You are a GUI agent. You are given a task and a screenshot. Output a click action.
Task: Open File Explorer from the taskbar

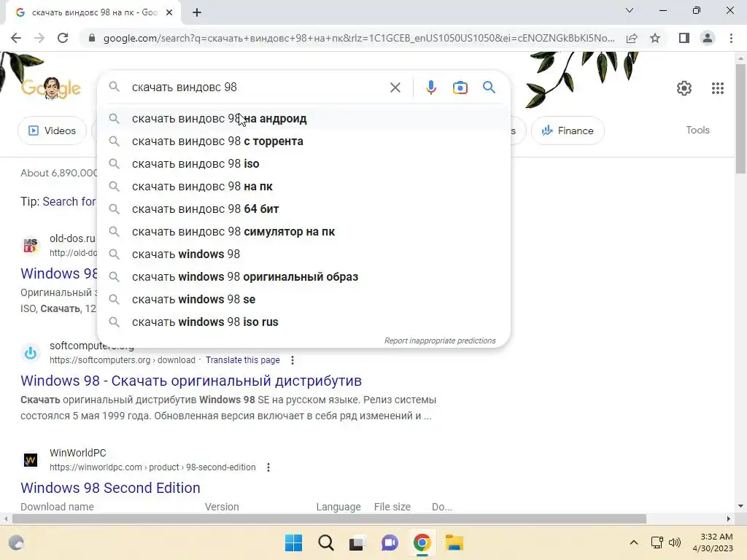[x=454, y=542]
